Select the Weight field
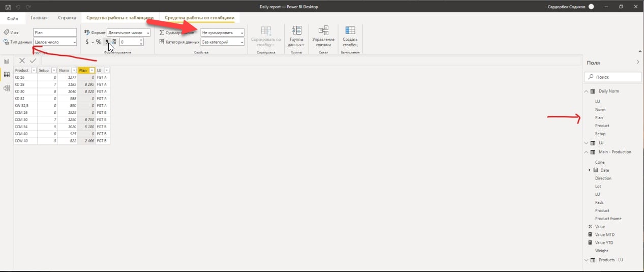This screenshot has width=644, height=272. pos(601,251)
